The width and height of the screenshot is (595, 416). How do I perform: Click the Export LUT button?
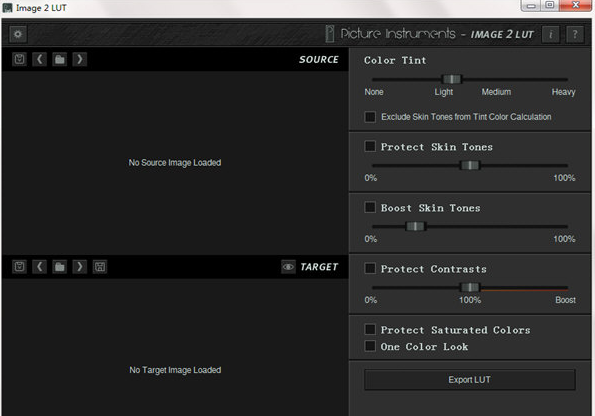(x=470, y=380)
